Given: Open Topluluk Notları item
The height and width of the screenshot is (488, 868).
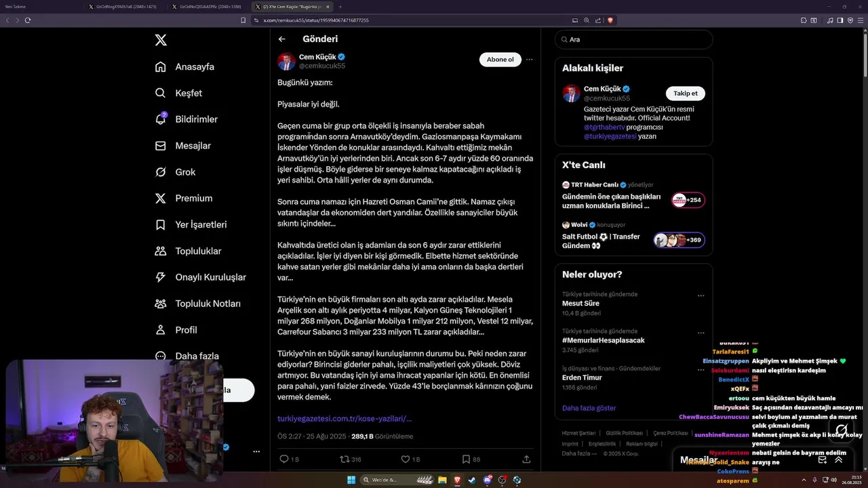Looking at the screenshot, I should 197,304.
